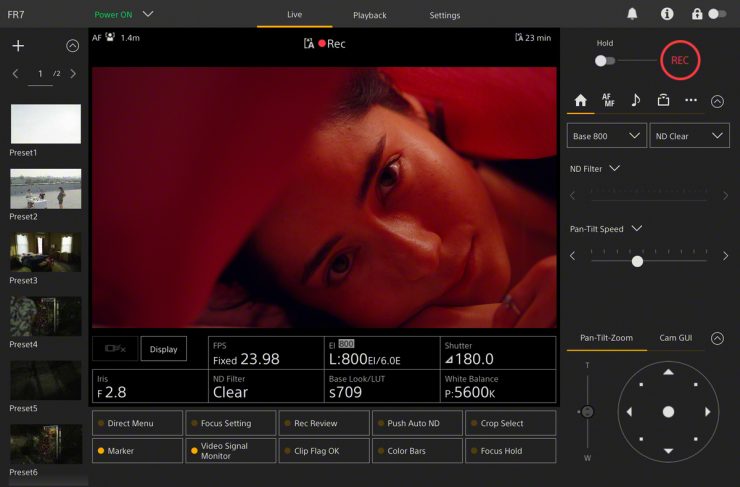Open the notifications bell icon

click(x=632, y=14)
